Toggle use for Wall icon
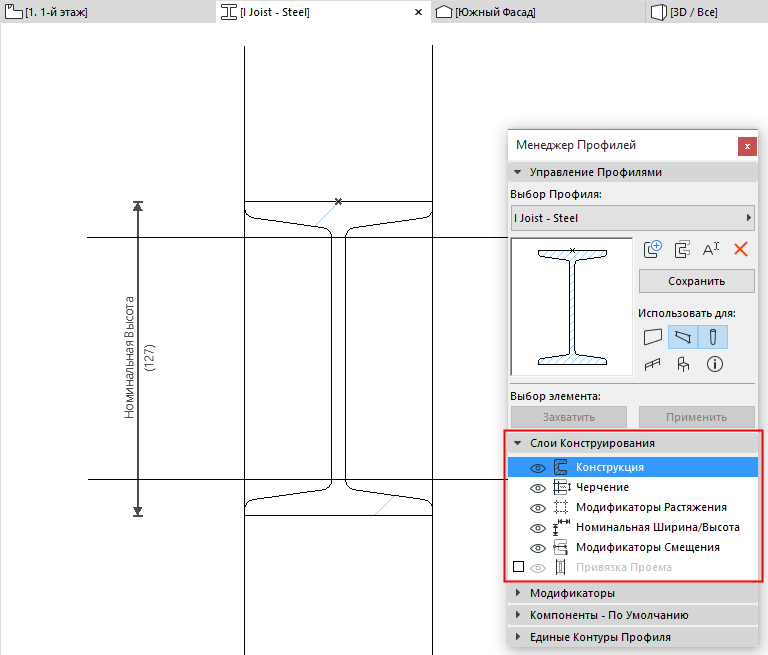 653,337
